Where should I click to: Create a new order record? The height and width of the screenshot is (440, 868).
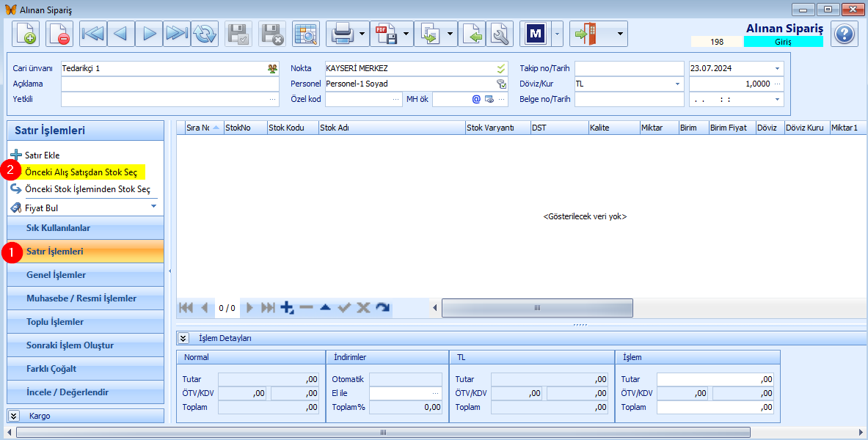coord(26,34)
